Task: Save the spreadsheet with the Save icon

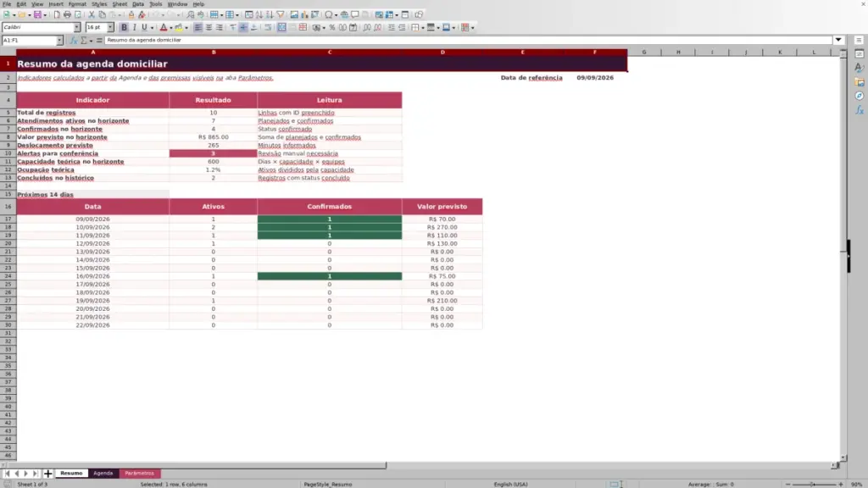Action: tap(37, 15)
